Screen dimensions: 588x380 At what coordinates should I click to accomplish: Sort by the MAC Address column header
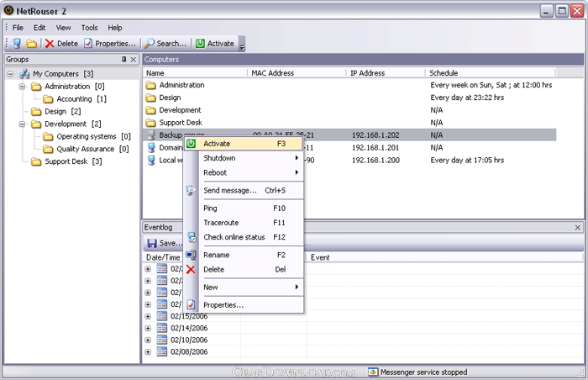[x=297, y=73]
